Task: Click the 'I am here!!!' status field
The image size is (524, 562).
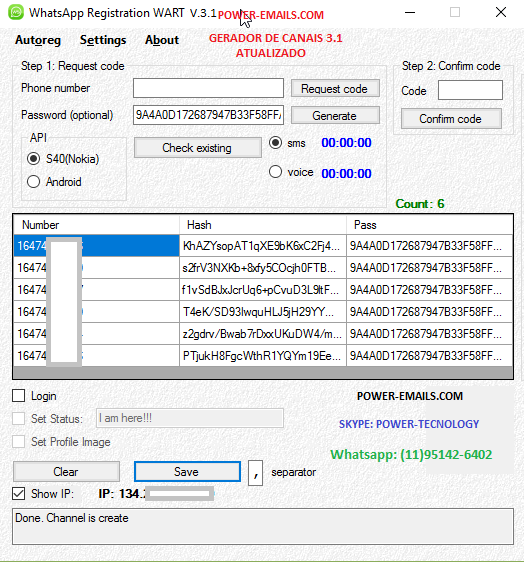Action: tap(190, 418)
